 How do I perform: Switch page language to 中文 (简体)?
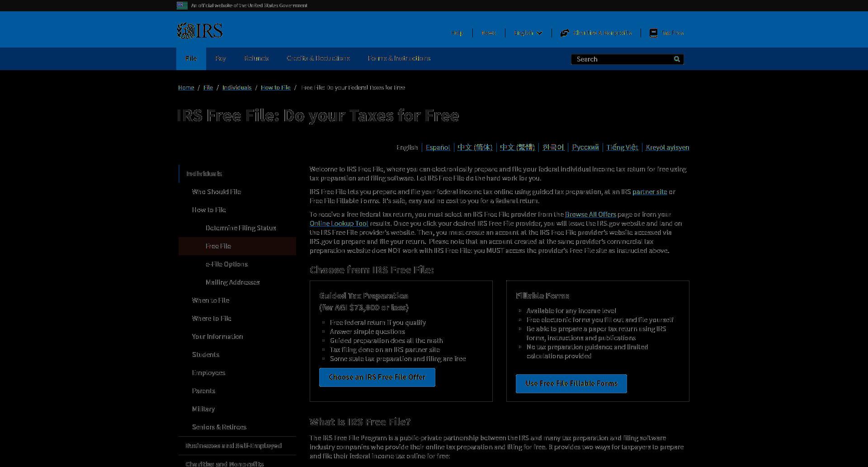click(x=475, y=148)
